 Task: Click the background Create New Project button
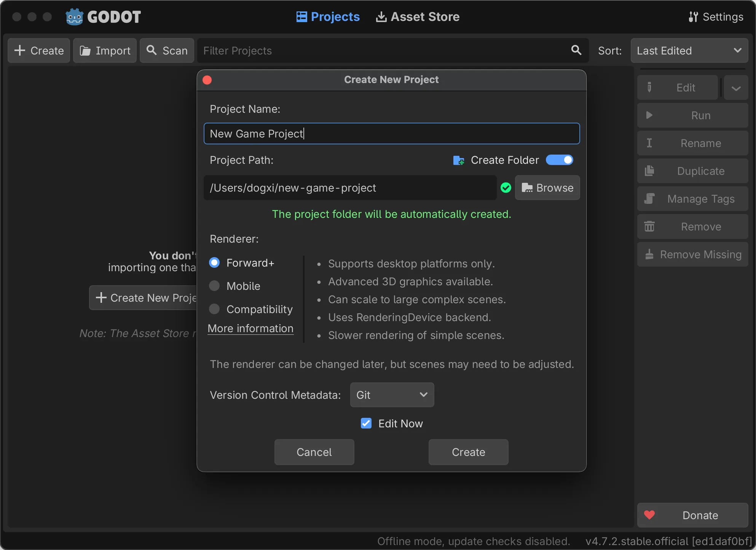(143, 298)
